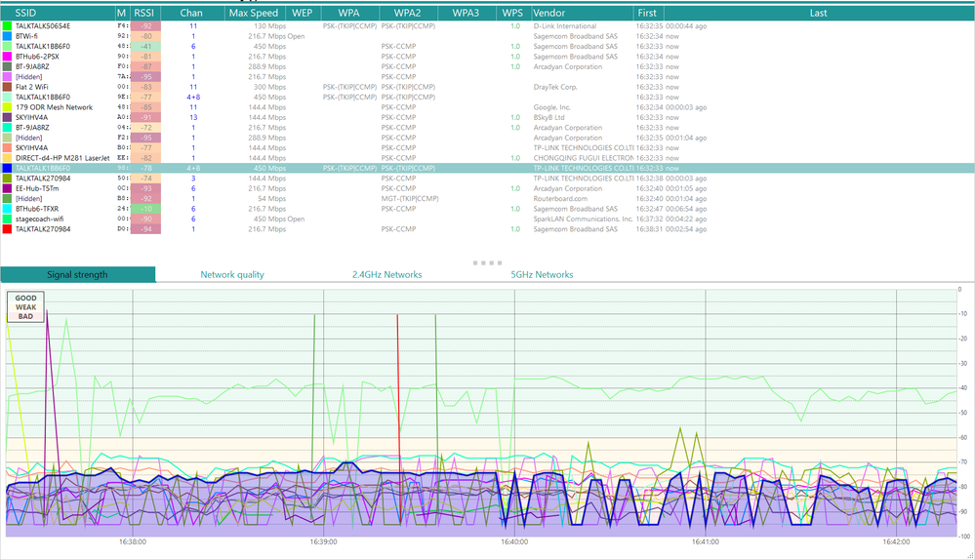Click the -10 RSSI cell for BTHub6-TFXR

(145, 209)
